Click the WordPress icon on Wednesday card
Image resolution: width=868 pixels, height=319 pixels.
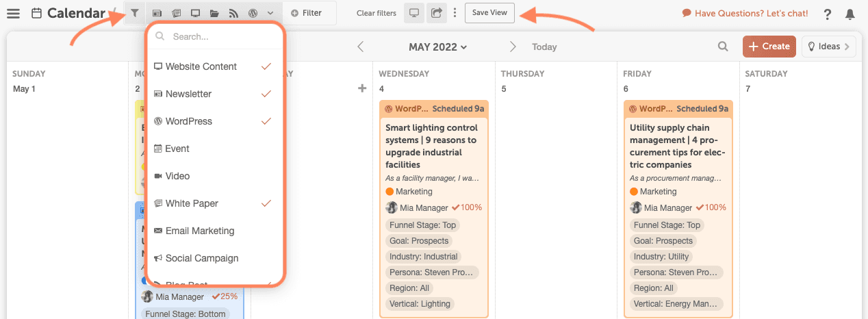[x=389, y=109]
